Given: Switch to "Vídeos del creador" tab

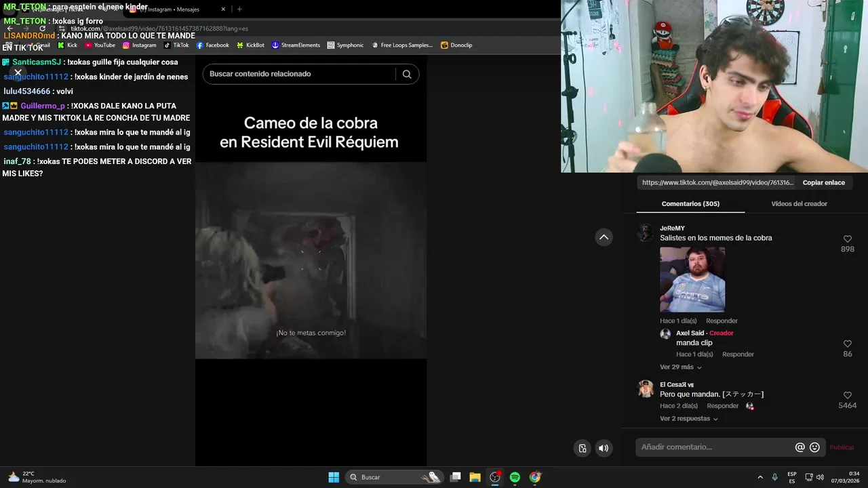Looking at the screenshot, I should pyautogui.click(x=799, y=203).
